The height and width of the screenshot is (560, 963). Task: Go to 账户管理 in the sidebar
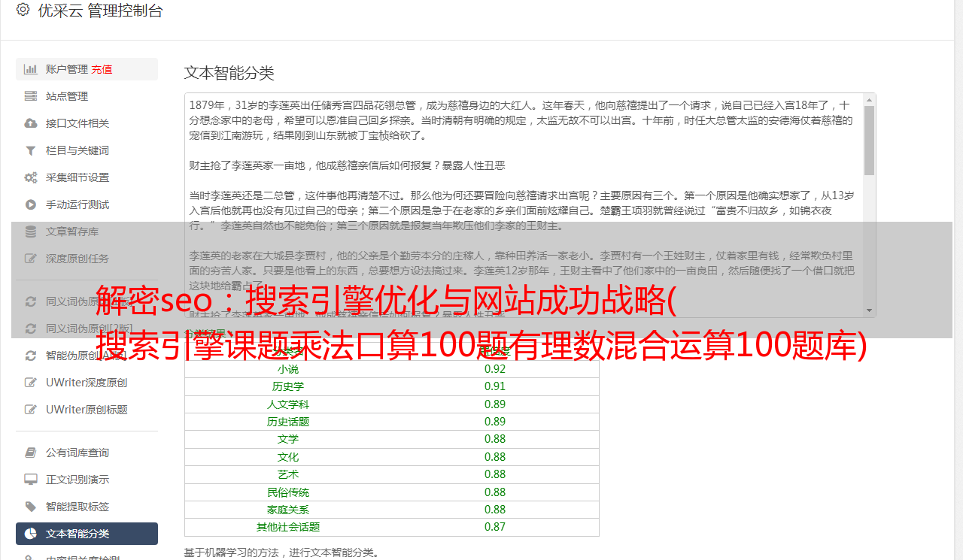coord(67,69)
